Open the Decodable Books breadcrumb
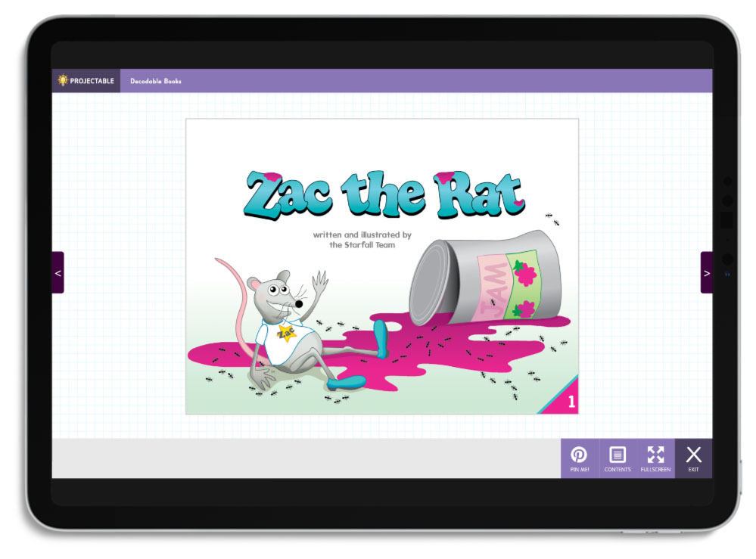 (x=155, y=81)
